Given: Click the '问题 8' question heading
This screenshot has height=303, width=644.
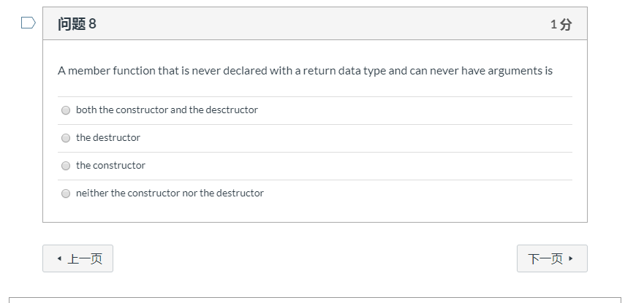Looking at the screenshot, I should (77, 24).
